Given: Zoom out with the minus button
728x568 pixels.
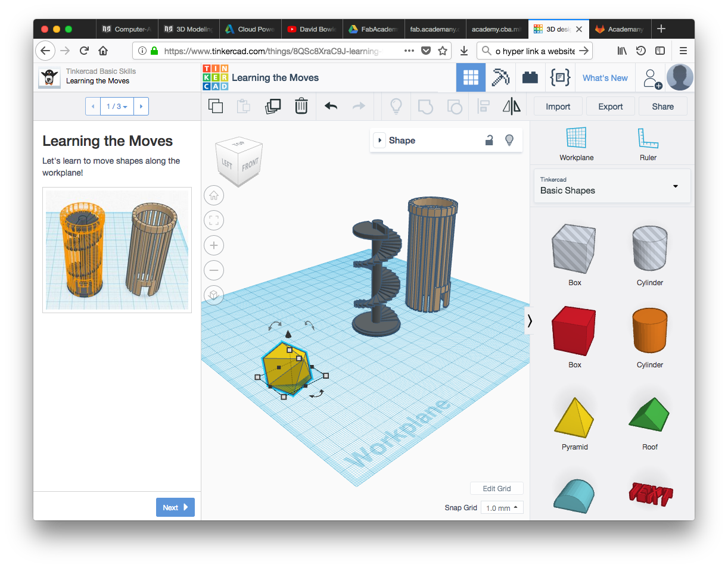Looking at the screenshot, I should (x=214, y=270).
